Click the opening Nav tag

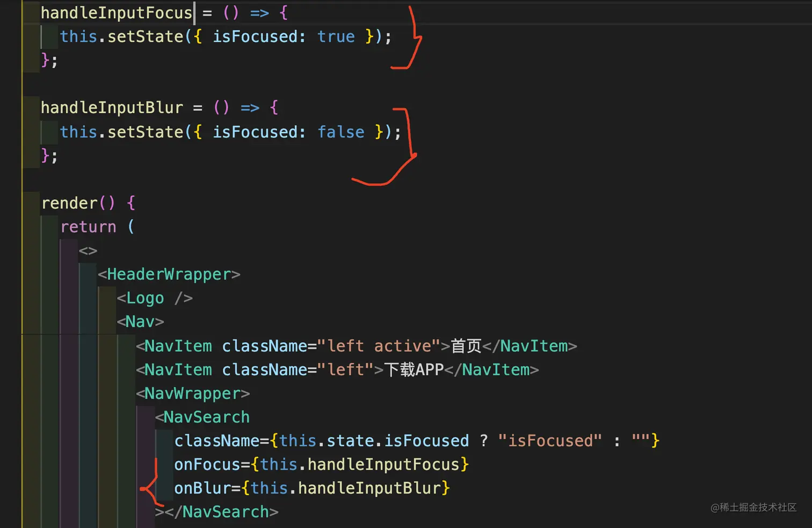[141, 322]
